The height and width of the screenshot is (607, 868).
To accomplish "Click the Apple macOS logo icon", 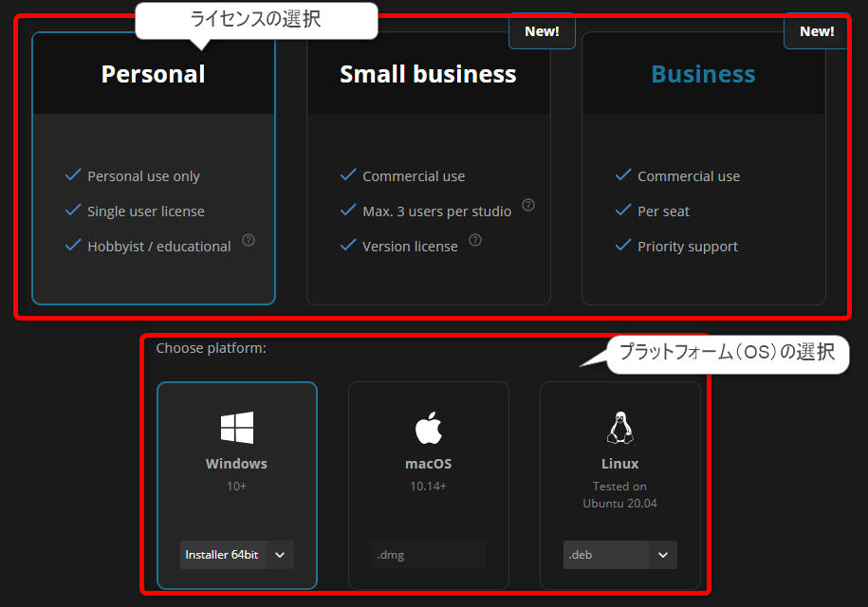I will (x=428, y=428).
